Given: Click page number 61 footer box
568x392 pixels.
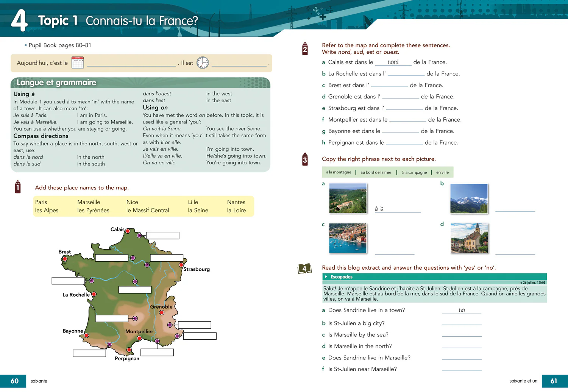Looking at the screenshot, I should [x=554, y=381].
